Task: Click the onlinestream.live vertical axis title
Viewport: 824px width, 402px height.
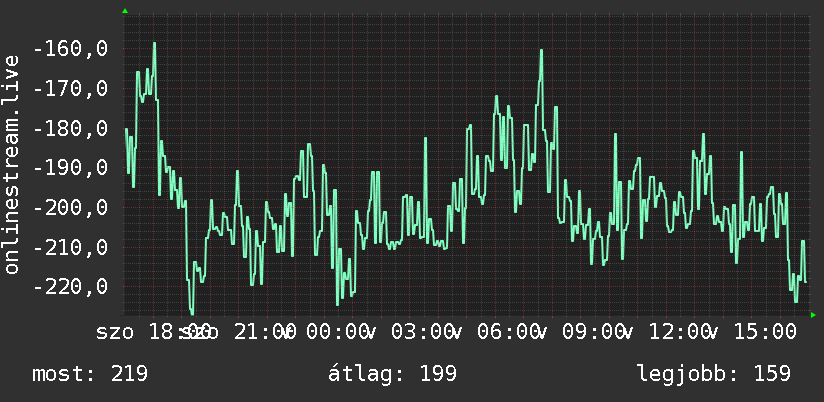Action: [x=11, y=164]
